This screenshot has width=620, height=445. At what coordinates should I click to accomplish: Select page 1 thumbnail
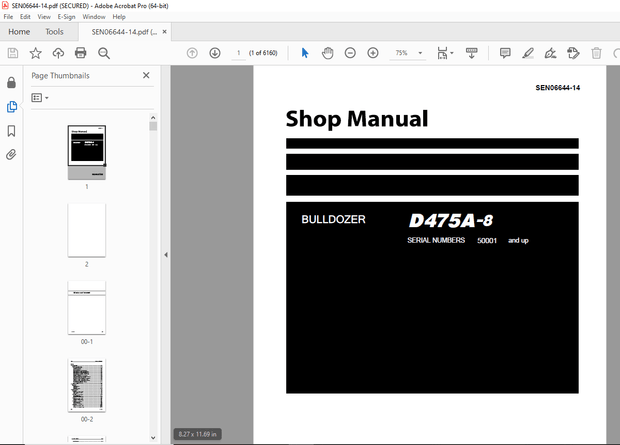click(87, 153)
